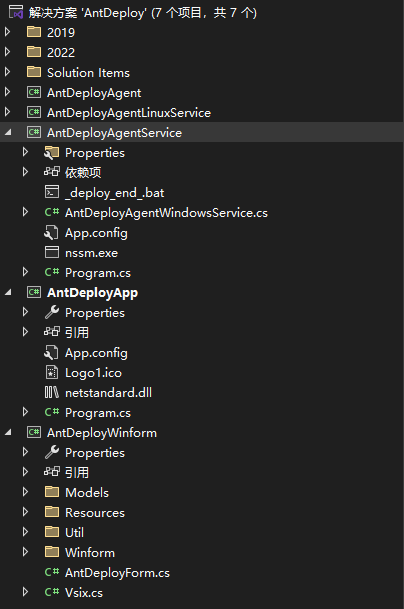
Task: Expand the AntDeployAgentLinuxService project
Action: click(x=7, y=112)
